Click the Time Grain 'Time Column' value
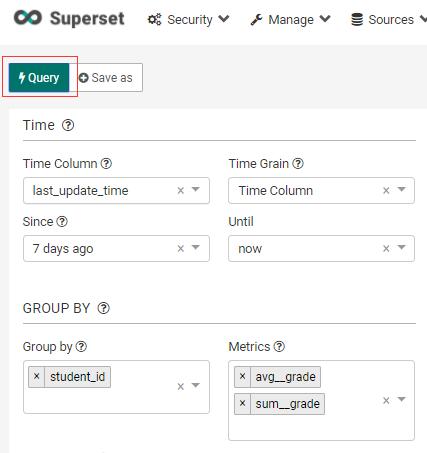427x453 pixels. click(276, 191)
